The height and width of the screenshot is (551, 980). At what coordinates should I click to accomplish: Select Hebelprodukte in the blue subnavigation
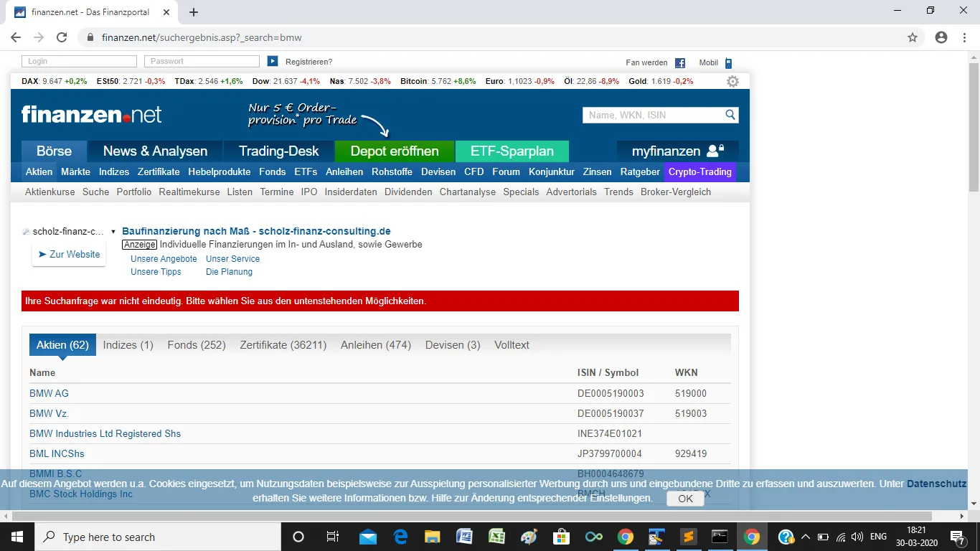(220, 172)
